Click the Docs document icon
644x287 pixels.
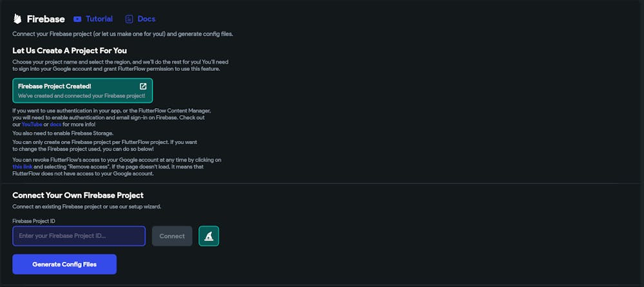pyautogui.click(x=129, y=19)
